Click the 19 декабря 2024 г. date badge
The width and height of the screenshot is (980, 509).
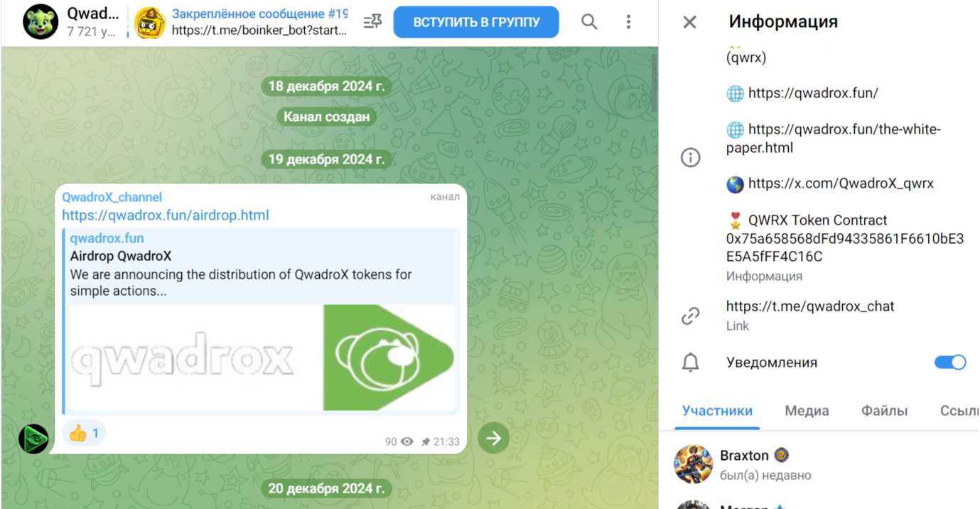pyautogui.click(x=326, y=159)
